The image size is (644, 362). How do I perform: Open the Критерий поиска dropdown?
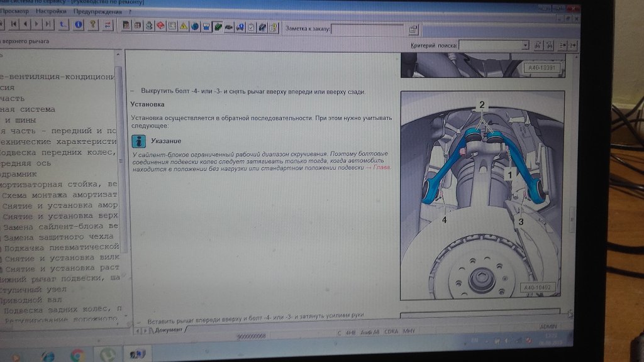pos(525,45)
